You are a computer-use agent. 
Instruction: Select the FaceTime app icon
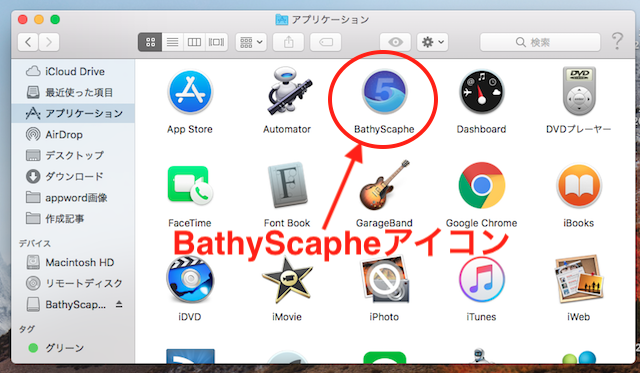coord(190,186)
